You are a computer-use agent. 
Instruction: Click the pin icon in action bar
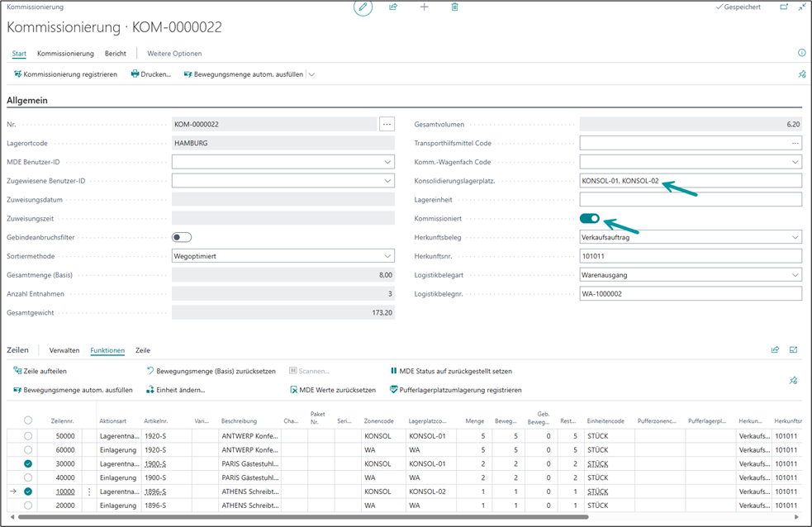(x=801, y=74)
